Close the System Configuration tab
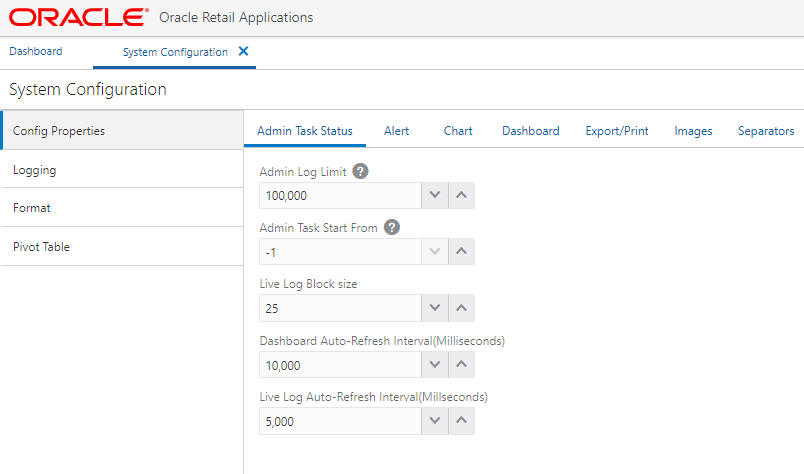 244,51
